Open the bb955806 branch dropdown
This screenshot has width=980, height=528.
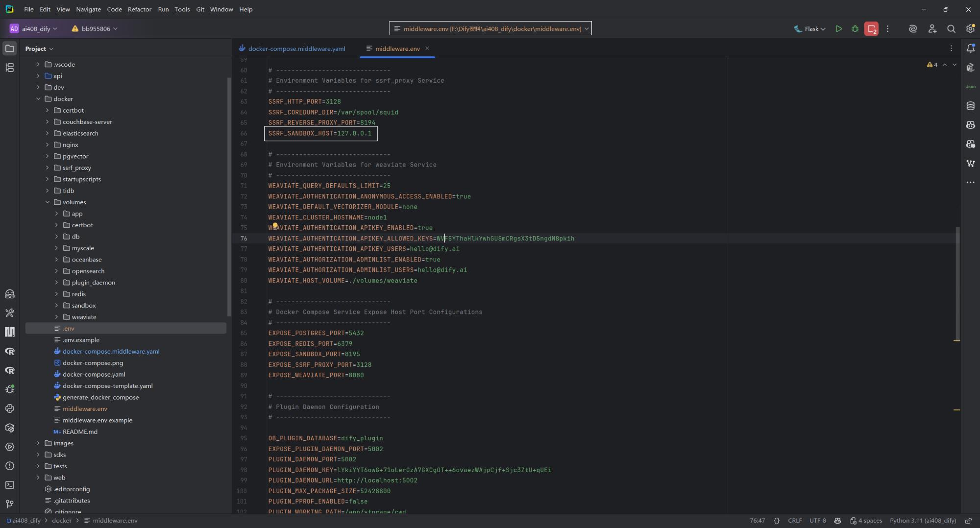coord(95,29)
